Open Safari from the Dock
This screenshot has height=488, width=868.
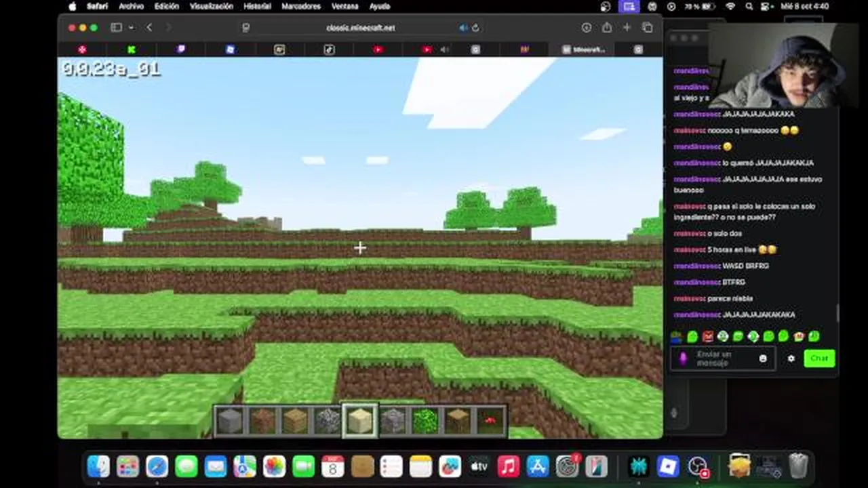pos(157,466)
